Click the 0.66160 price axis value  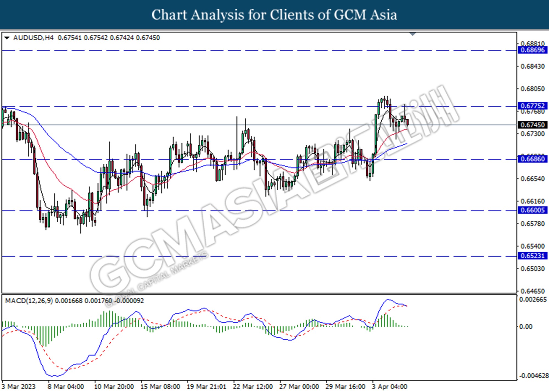533,201
